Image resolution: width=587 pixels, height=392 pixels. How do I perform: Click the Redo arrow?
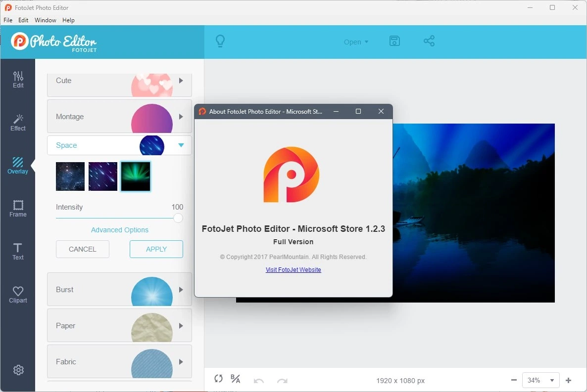pos(282,381)
